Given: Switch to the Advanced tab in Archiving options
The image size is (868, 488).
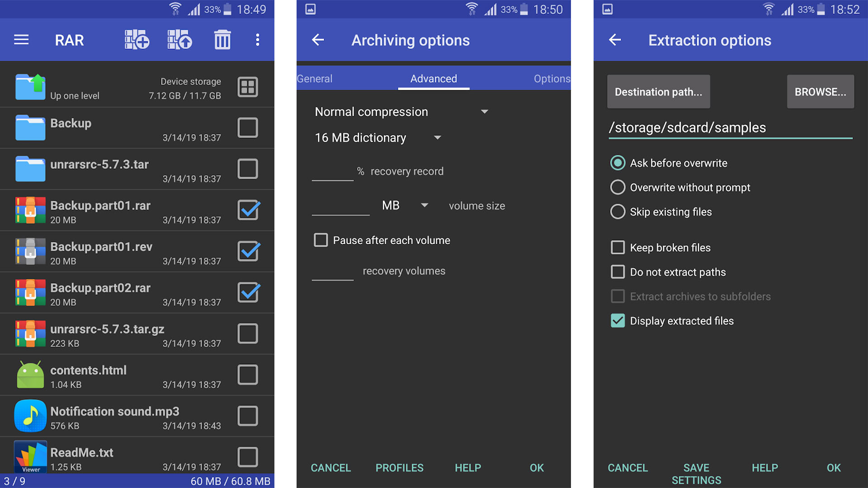Looking at the screenshot, I should point(434,78).
